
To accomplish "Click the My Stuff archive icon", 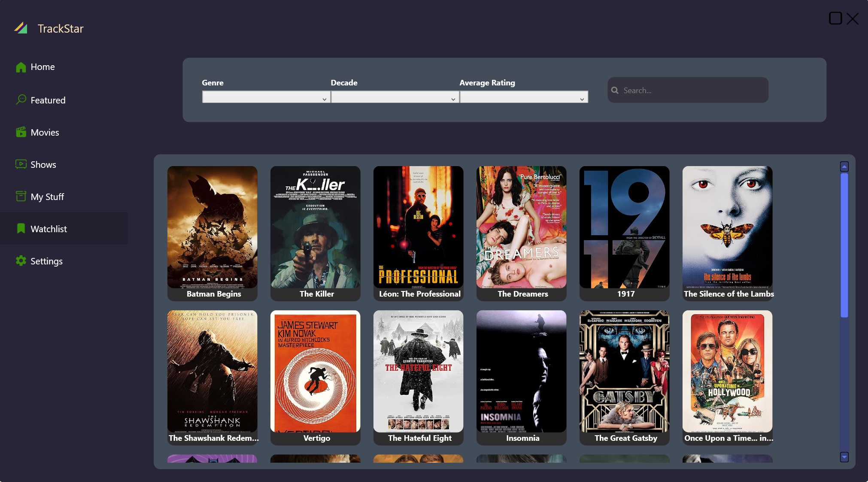I will [21, 197].
